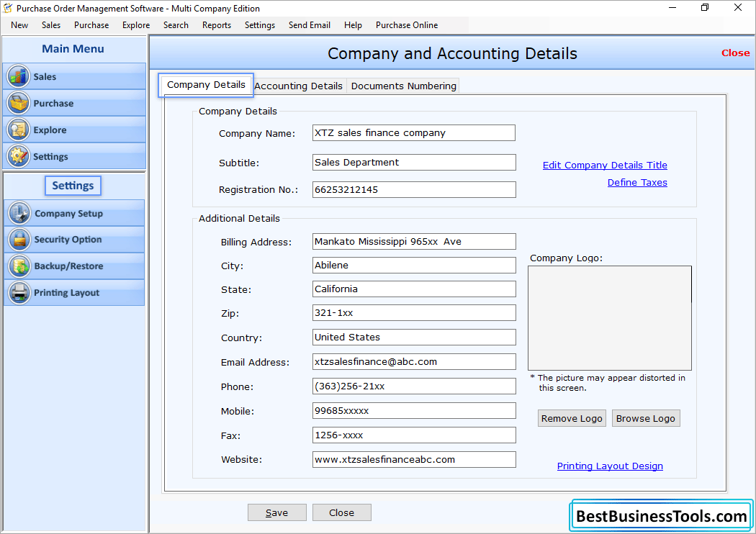The height and width of the screenshot is (534, 756).
Task: Open the Purchase Online menu item
Action: coord(406,24)
